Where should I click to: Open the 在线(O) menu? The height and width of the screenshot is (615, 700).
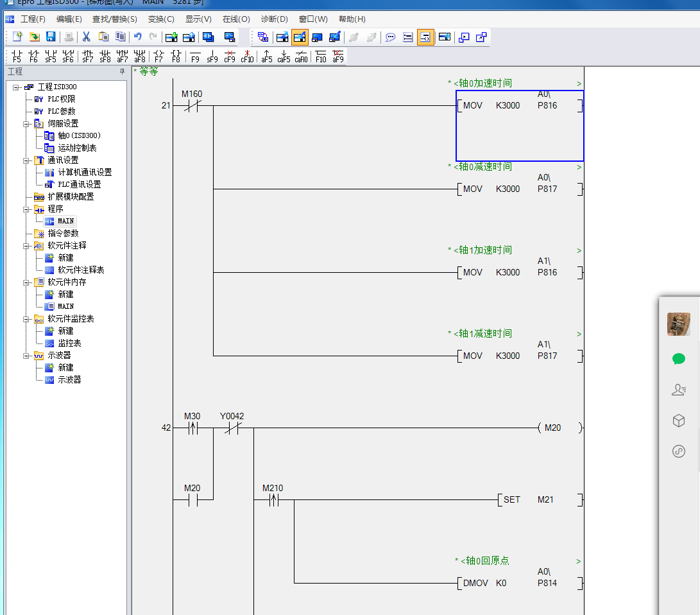pos(236,19)
